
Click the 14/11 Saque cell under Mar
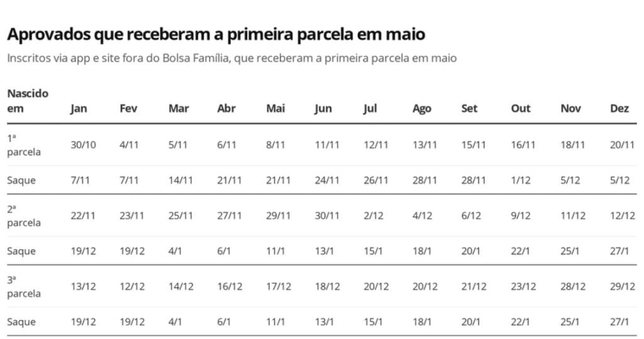[180, 181]
